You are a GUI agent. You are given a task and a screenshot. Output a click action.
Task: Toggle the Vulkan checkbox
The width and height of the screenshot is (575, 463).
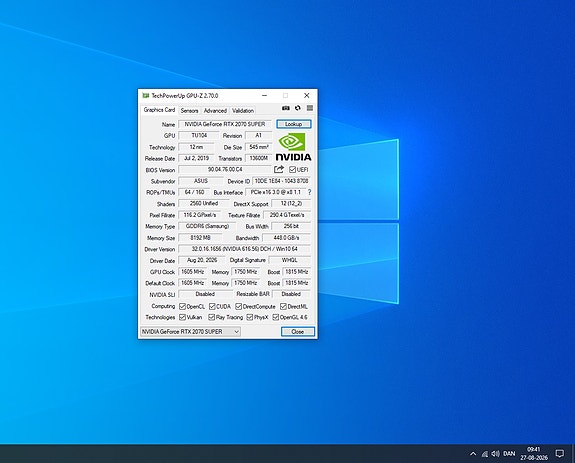click(x=182, y=317)
